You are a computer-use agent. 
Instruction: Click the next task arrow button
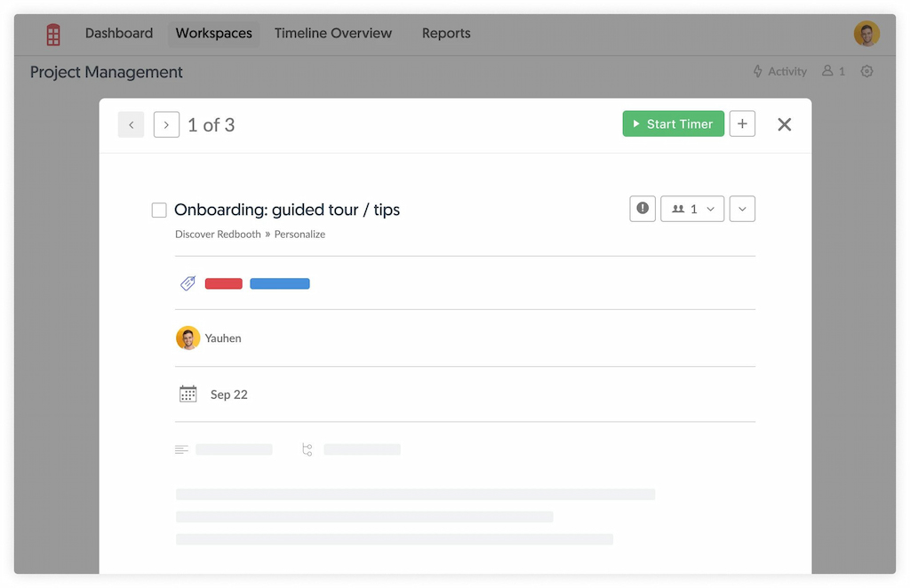(x=166, y=124)
